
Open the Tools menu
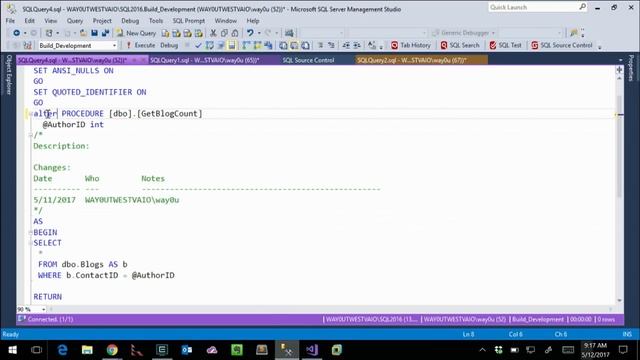click(x=156, y=20)
